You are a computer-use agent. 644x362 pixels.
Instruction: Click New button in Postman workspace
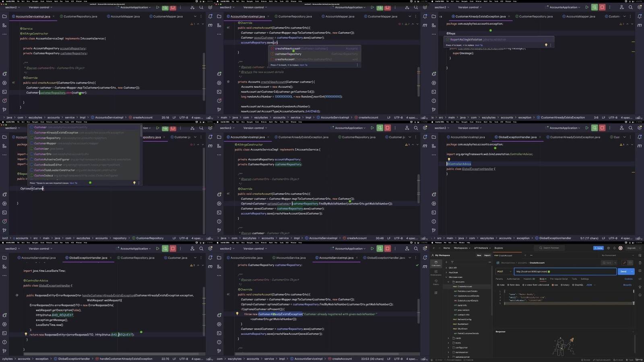[x=479, y=255]
